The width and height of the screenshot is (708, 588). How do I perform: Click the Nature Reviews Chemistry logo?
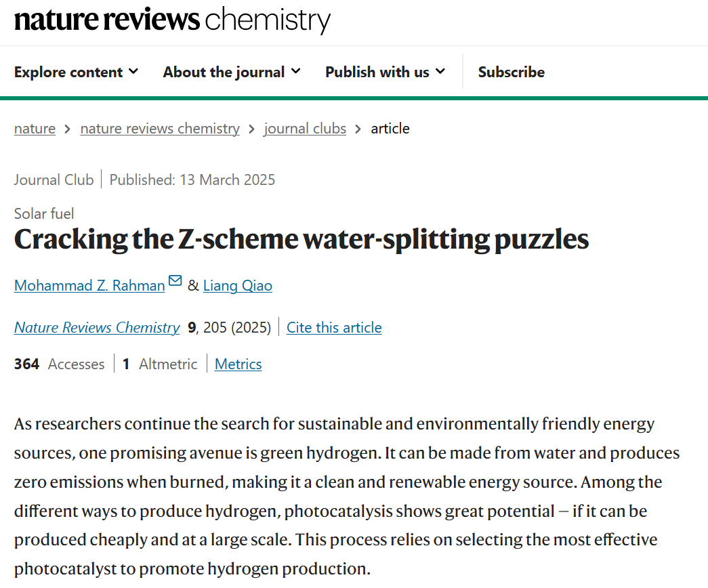[172, 20]
